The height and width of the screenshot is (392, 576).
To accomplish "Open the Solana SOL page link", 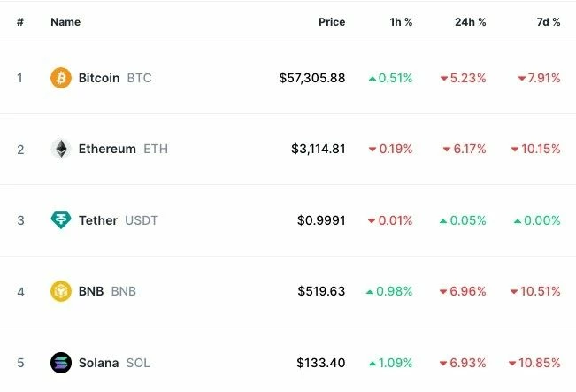I will [x=114, y=363].
